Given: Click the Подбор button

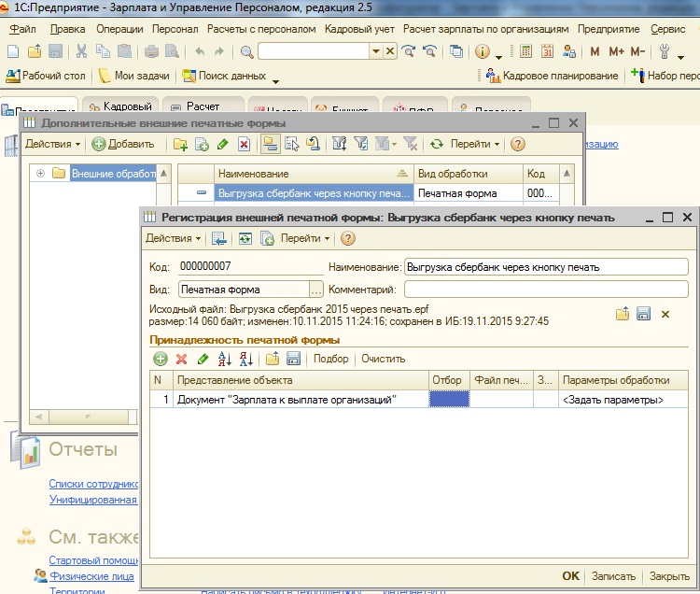Looking at the screenshot, I should point(330,359).
